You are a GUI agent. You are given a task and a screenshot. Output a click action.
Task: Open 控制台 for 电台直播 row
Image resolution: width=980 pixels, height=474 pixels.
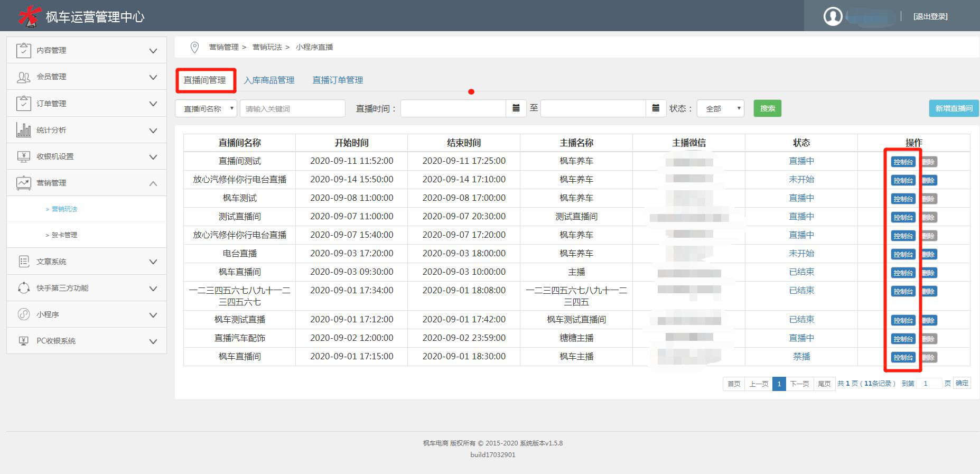click(903, 255)
